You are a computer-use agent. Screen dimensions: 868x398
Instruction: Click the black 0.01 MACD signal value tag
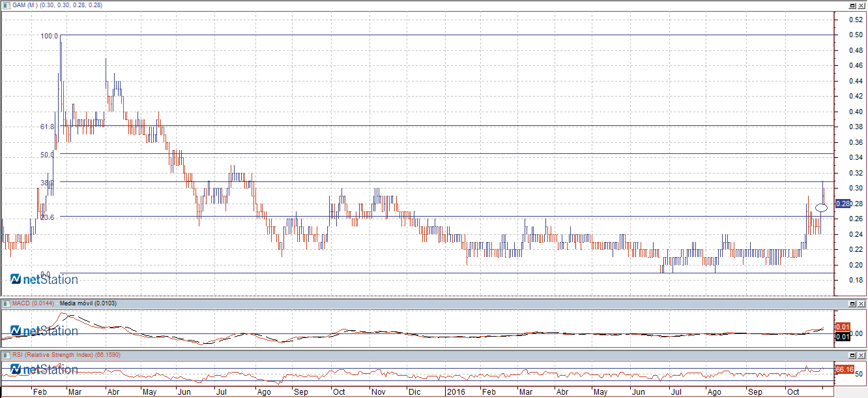[x=842, y=337]
